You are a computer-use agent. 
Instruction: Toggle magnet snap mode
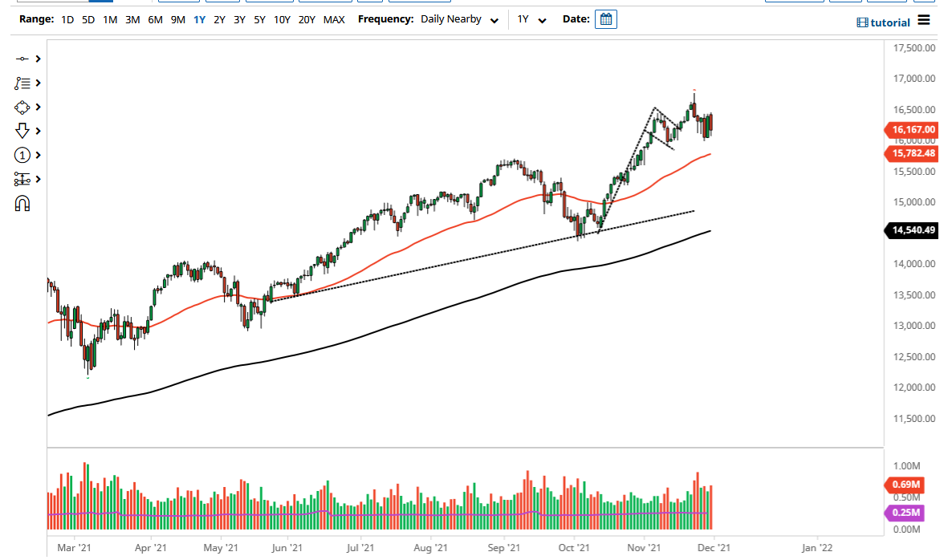pyautogui.click(x=22, y=203)
